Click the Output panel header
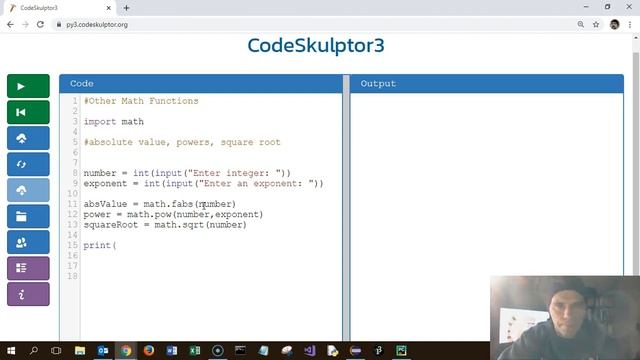 (487, 84)
